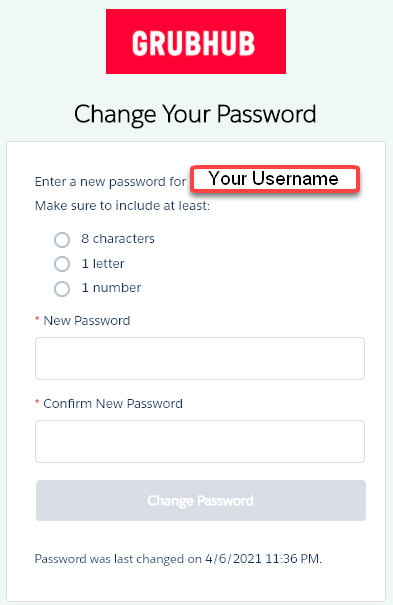The width and height of the screenshot is (393, 605).
Task: Click the Password was last changed text
Action: click(x=178, y=559)
